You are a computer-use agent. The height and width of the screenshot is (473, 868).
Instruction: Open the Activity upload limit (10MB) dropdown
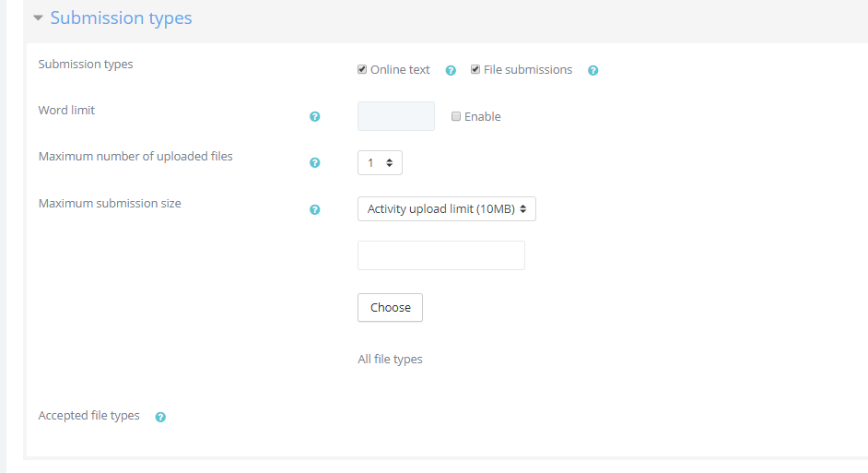(x=446, y=209)
